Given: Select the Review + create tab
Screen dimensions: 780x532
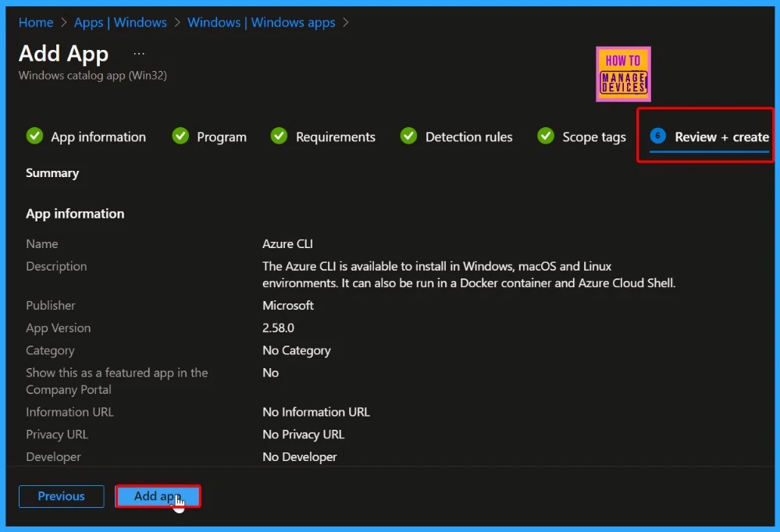Looking at the screenshot, I should click(710, 137).
